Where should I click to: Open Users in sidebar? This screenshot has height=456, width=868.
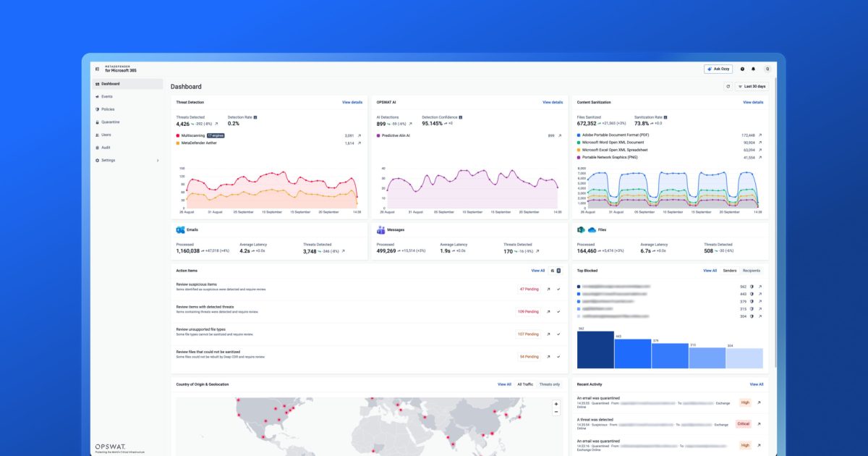(x=127, y=135)
